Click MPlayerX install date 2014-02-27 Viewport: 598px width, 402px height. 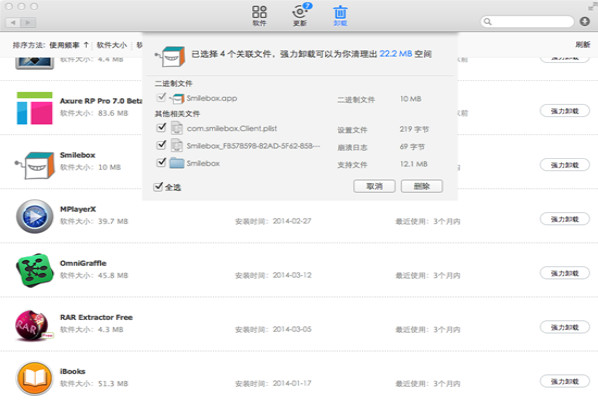tap(292, 221)
